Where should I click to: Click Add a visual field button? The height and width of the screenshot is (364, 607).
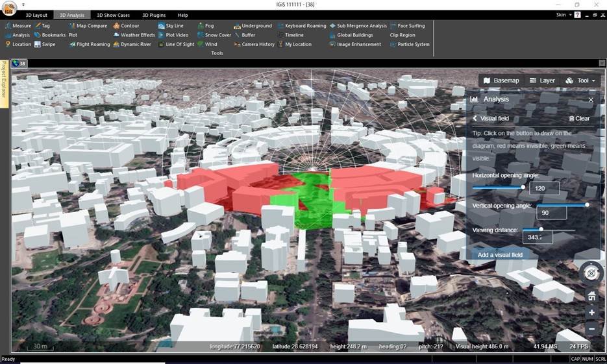[x=500, y=255]
